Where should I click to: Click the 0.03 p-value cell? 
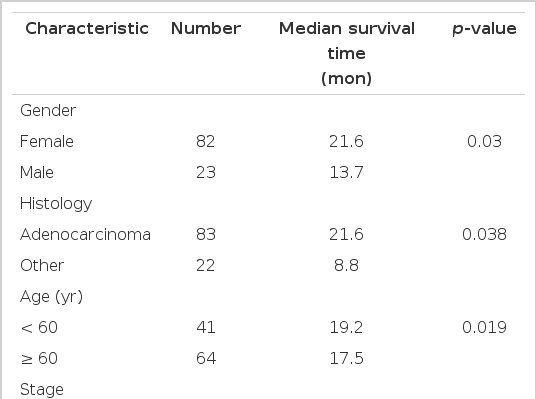pyautogui.click(x=484, y=142)
